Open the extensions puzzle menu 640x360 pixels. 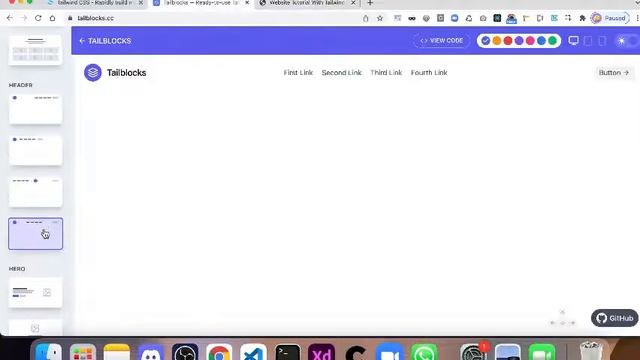point(582,18)
